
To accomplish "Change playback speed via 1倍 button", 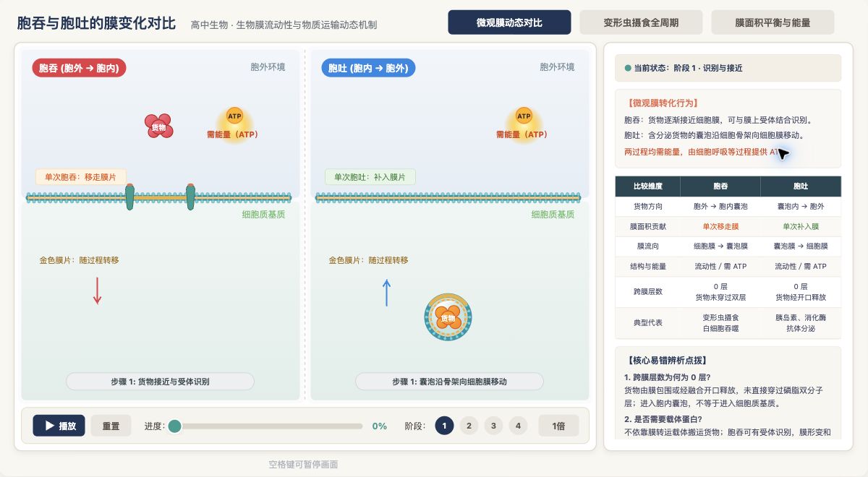I will click(558, 426).
